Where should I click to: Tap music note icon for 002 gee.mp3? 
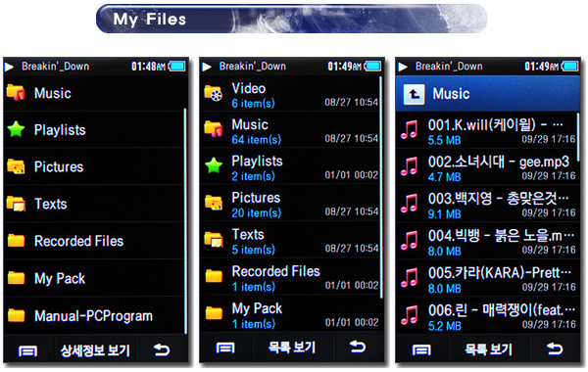pyautogui.click(x=409, y=166)
